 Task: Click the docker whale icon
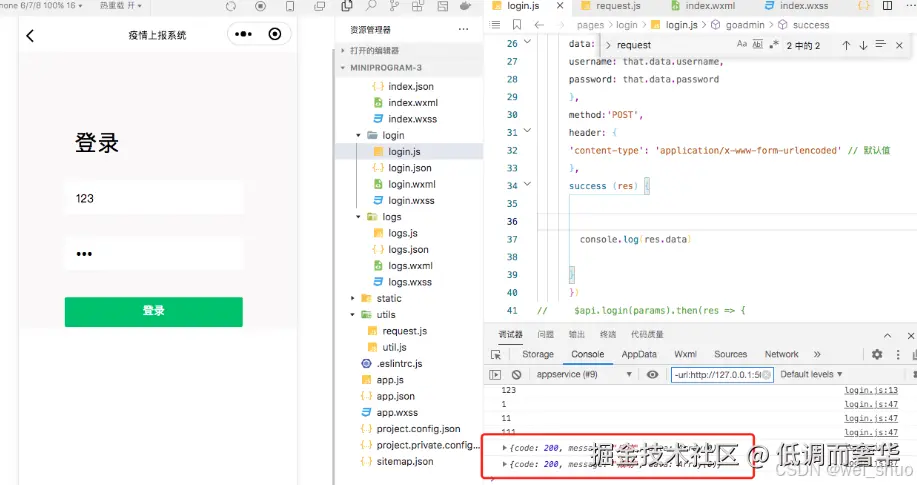pos(466,6)
